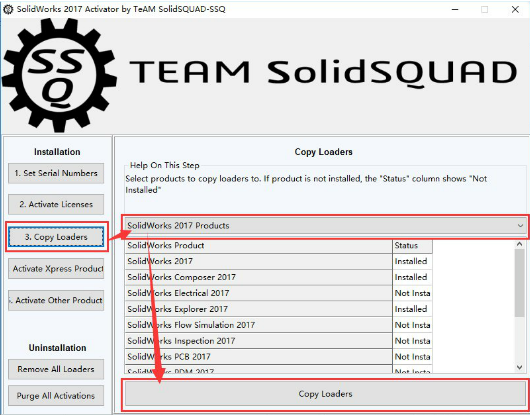
Task: Click the Not Installed status for Inspection 2017
Action: (412, 341)
